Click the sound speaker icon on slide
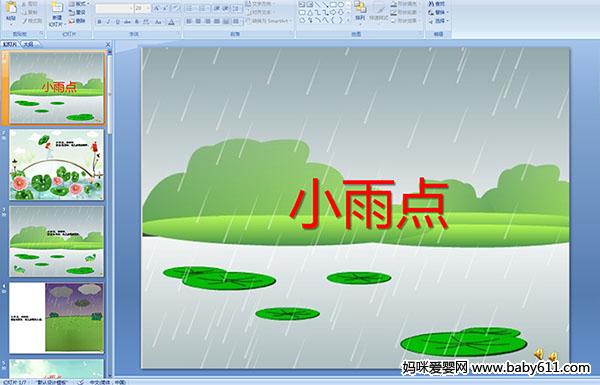Screen dimensions: 600x385 539,353
